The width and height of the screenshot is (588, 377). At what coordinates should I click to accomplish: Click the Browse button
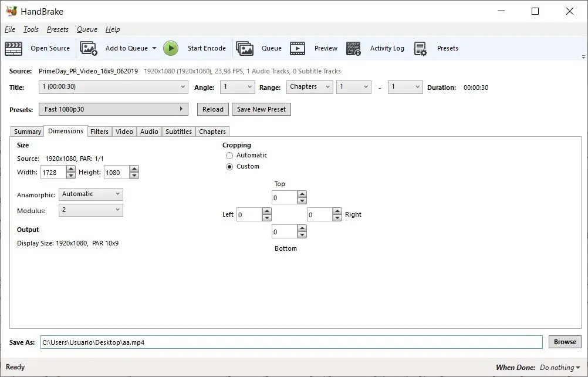pyautogui.click(x=565, y=342)
